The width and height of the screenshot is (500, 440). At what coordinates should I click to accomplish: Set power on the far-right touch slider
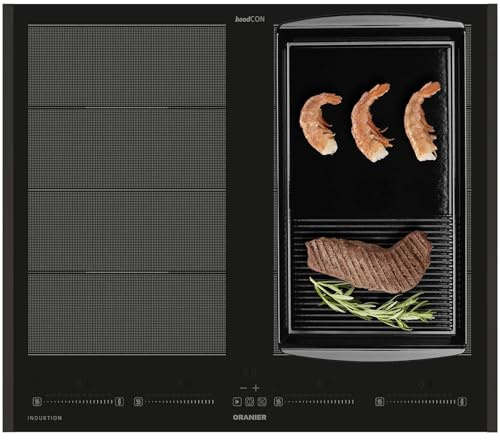coord(421,402)
